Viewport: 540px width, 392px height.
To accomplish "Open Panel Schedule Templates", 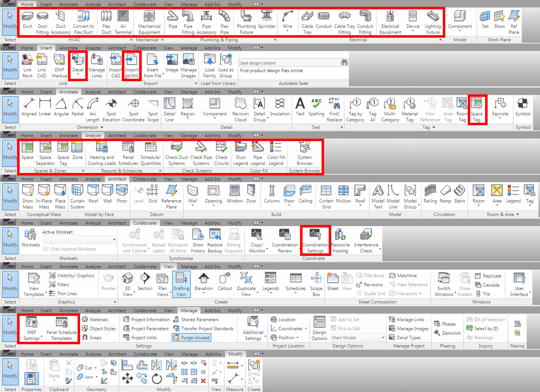I will [x=62, y=329].
